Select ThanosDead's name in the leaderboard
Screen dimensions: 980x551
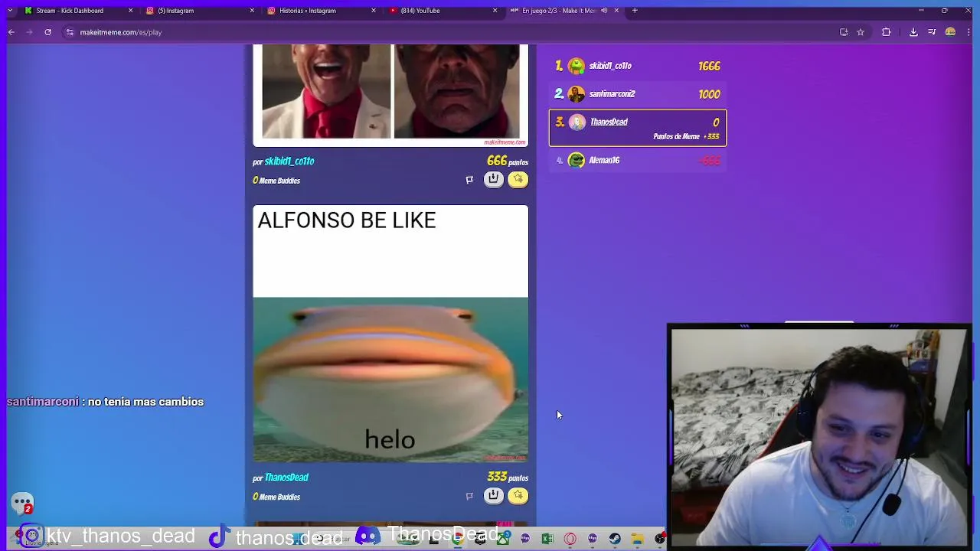tap(609, 122)
